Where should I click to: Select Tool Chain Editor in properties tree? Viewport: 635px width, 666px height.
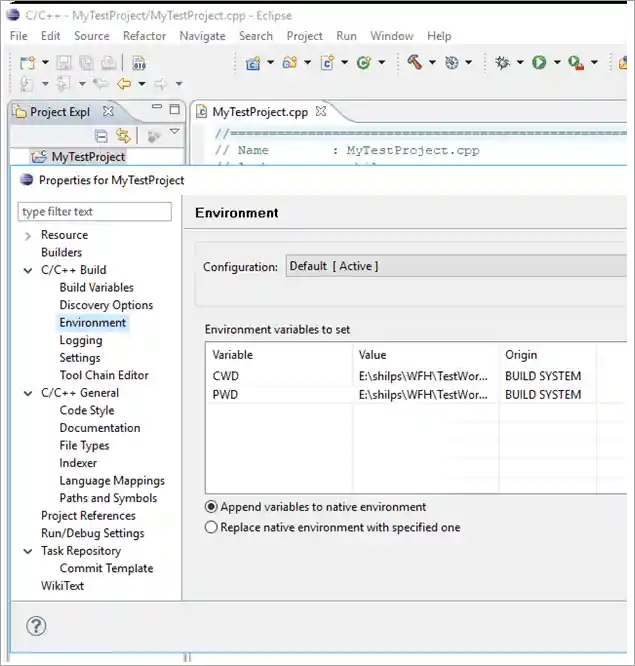point(104,375)
